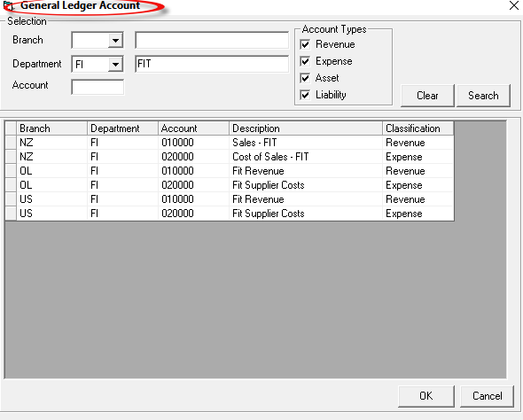The width and height of the screenshot is (523, 420).
Task: Click the Clear button
Action: pyautogui.click(x=427, y=96)
